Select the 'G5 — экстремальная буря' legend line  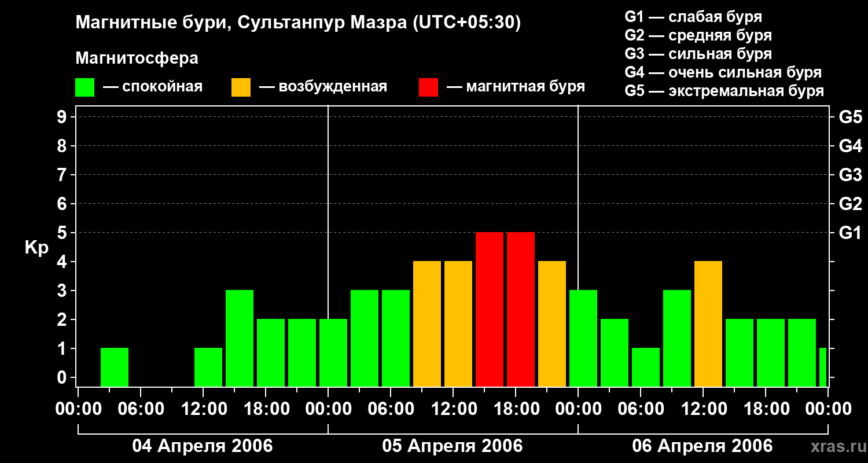(x=724, y=91)
